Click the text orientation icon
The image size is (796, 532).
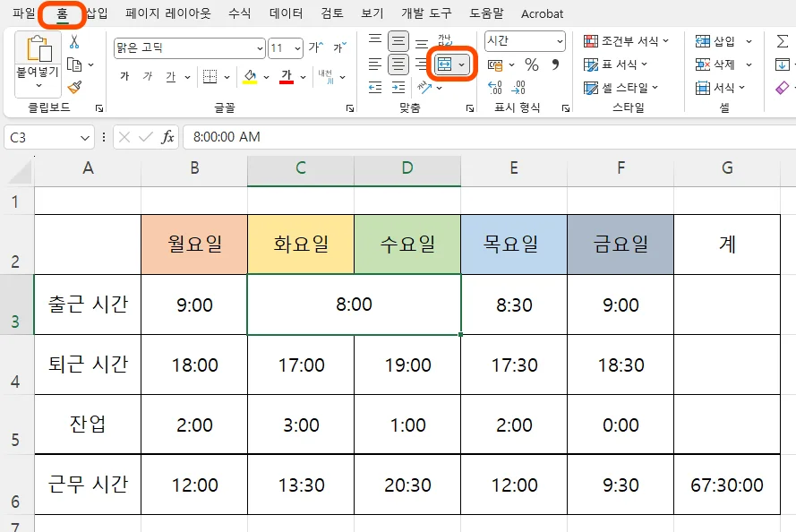(424, 88)
